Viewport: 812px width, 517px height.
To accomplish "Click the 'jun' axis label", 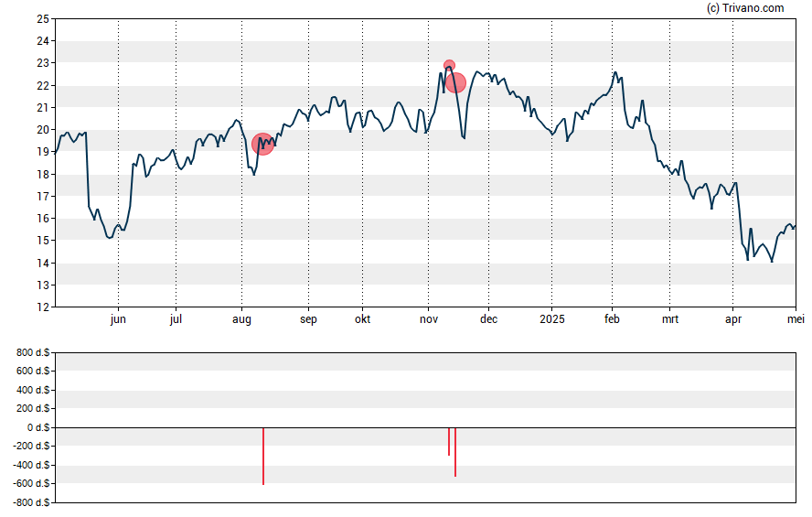I will pyautogui.click(x=118, y=319).
